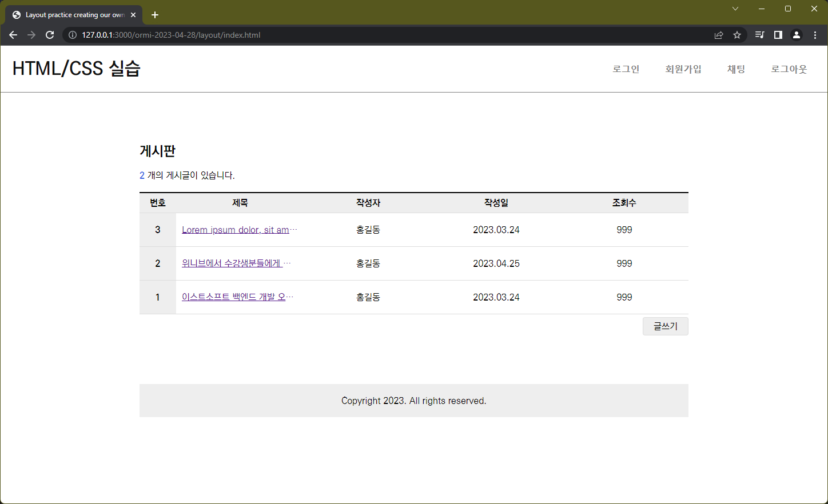
Task: Expand the tab search chevron
Action: coord(735,9)
